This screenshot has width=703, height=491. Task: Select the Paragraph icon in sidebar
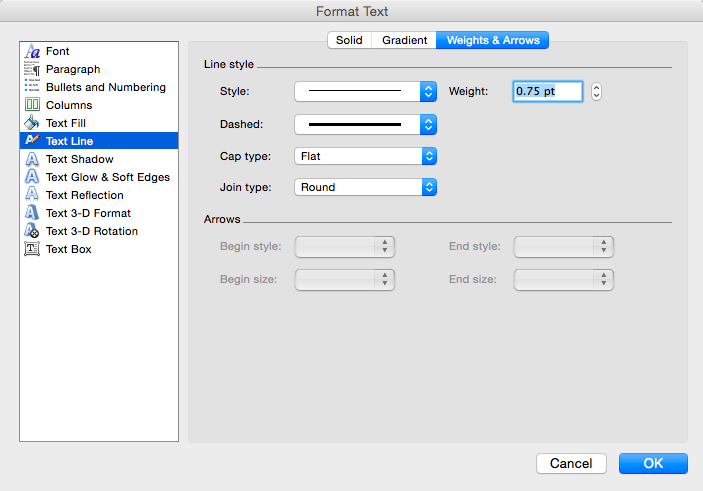pyautogui.click(x=32, y=69)
